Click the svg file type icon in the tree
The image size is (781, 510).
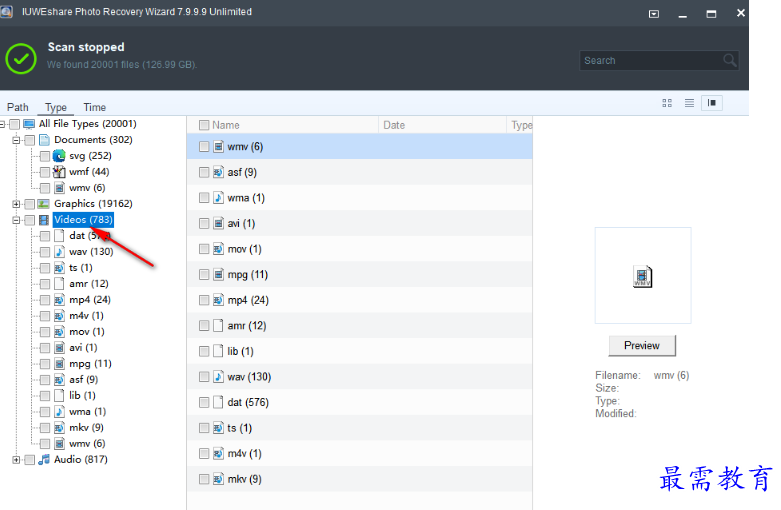pos(59,156)
